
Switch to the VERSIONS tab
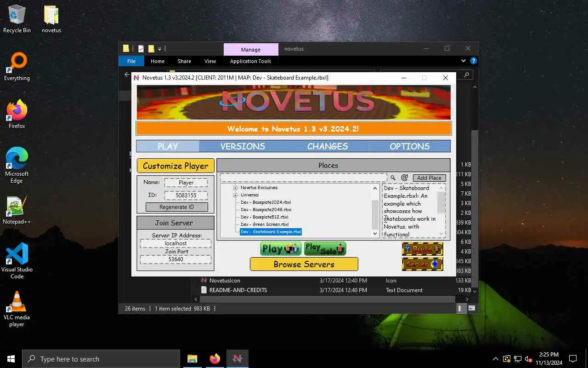pyautogui.click(x=243, y=146)
